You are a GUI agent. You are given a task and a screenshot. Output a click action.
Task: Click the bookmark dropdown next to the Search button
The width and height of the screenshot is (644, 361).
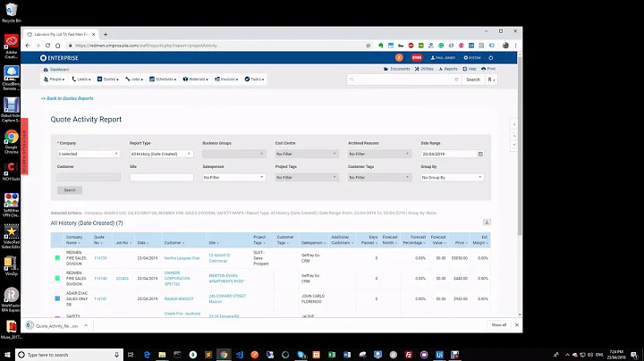(491, 80)
